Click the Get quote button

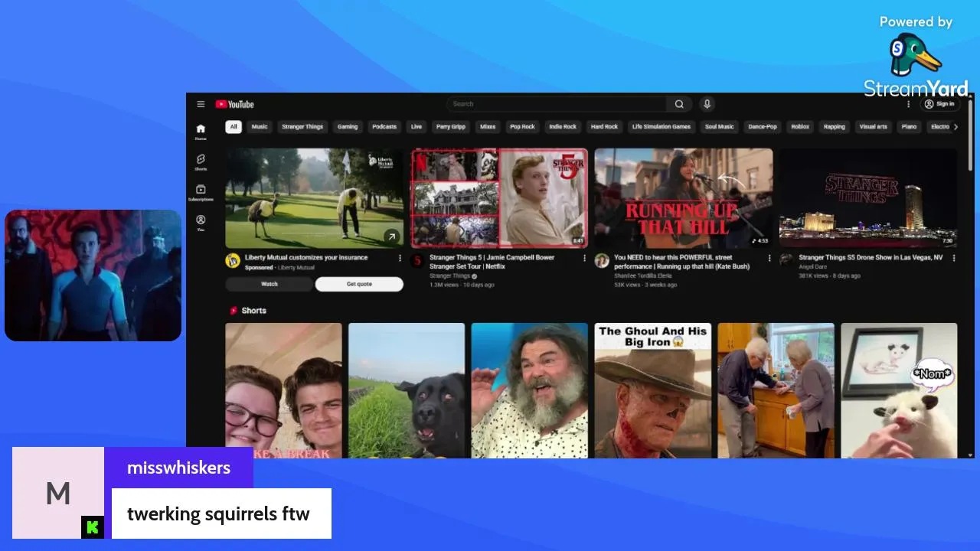pos(359,284)
